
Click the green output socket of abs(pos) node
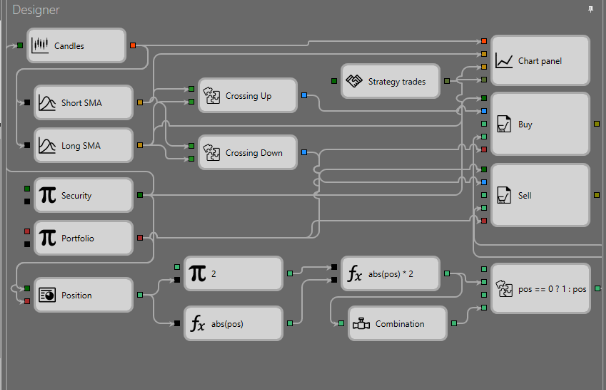point(290,323)
